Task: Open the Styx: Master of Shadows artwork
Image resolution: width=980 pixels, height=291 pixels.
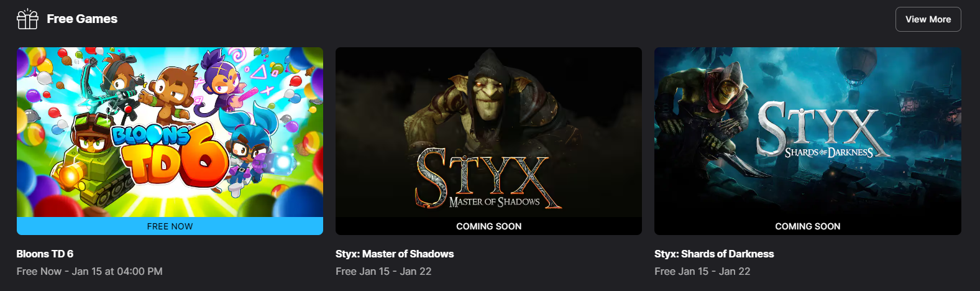Action: click(x=488, y=132)
